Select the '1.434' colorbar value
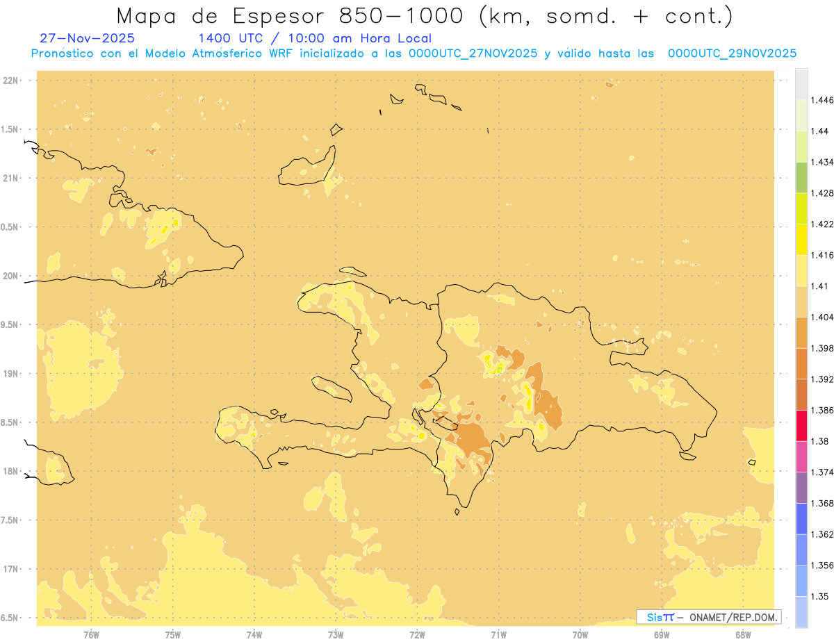 (x=824, y=162)
